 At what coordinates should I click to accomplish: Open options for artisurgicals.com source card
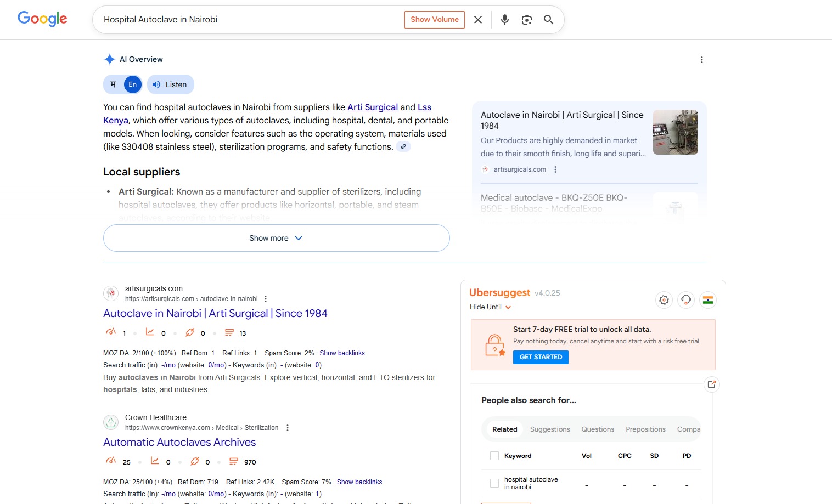(555, 169)
